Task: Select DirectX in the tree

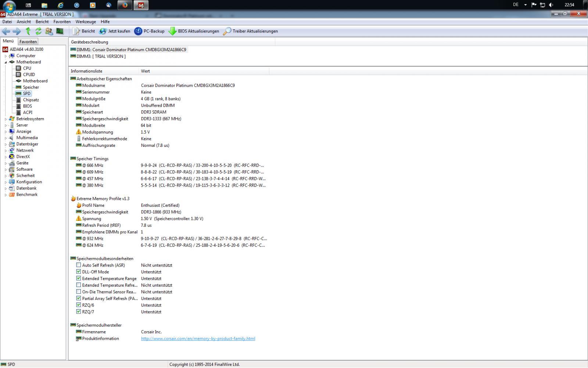Action: coord(23,156)
